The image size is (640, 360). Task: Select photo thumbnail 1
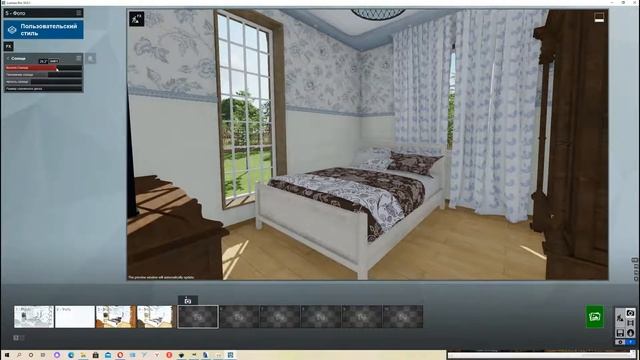(34, 317)
